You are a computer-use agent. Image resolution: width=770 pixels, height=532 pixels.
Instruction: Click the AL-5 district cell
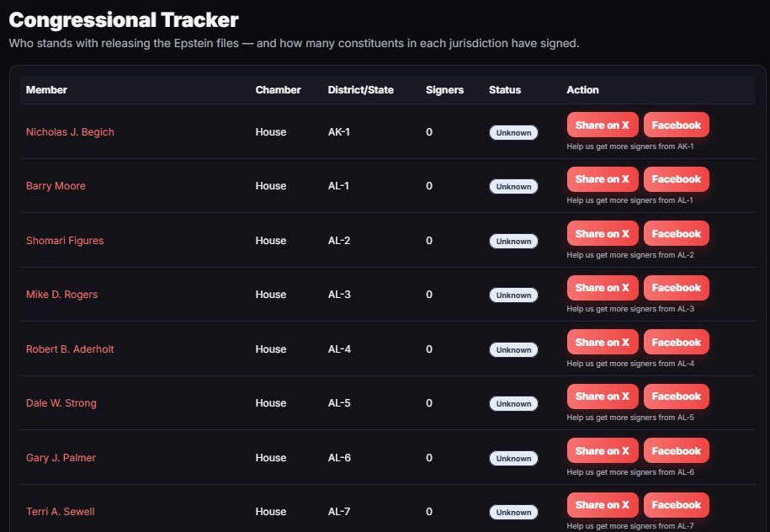339,403
